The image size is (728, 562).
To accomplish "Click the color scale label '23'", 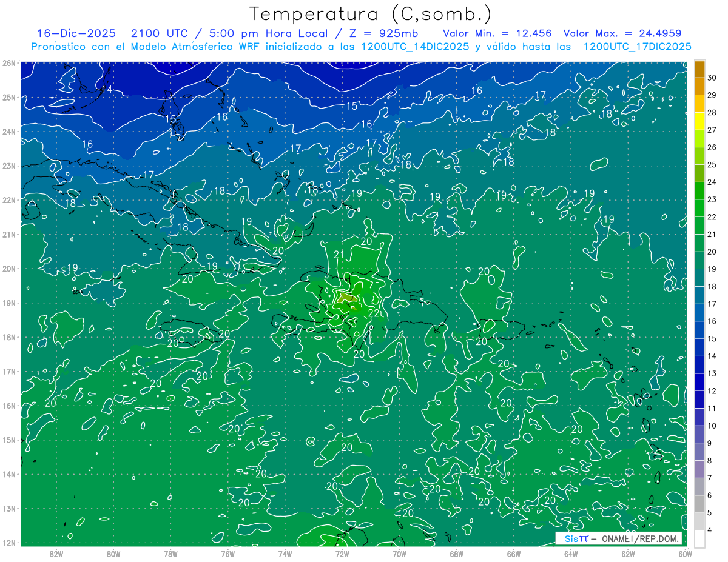I will pos(712,199).
